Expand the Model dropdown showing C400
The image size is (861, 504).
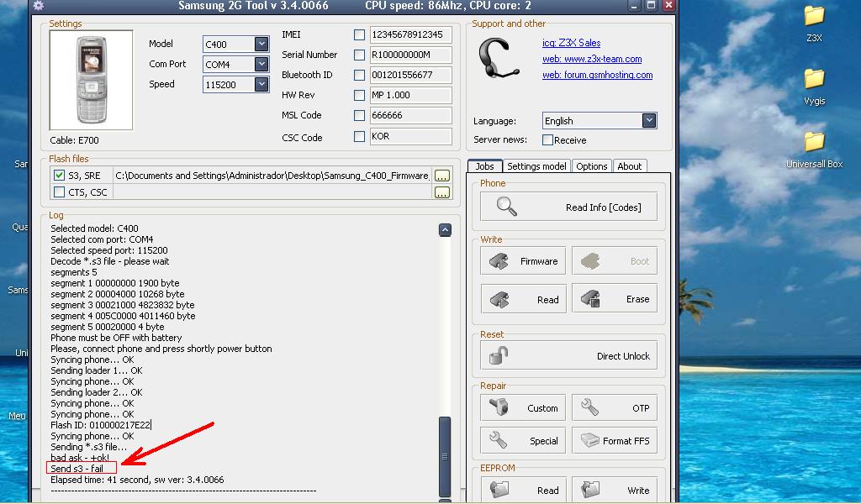point(261,44)
